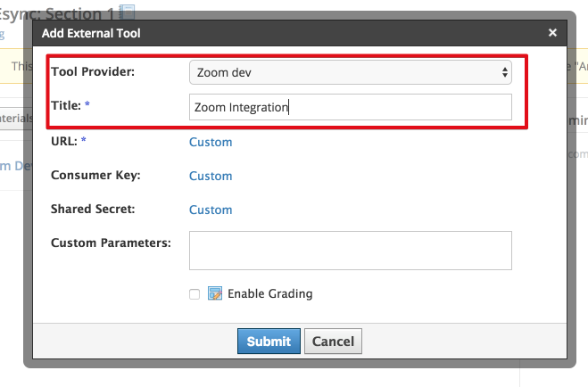Close the Add External Tool dialog
588x387 pixels.
[552, 33]
